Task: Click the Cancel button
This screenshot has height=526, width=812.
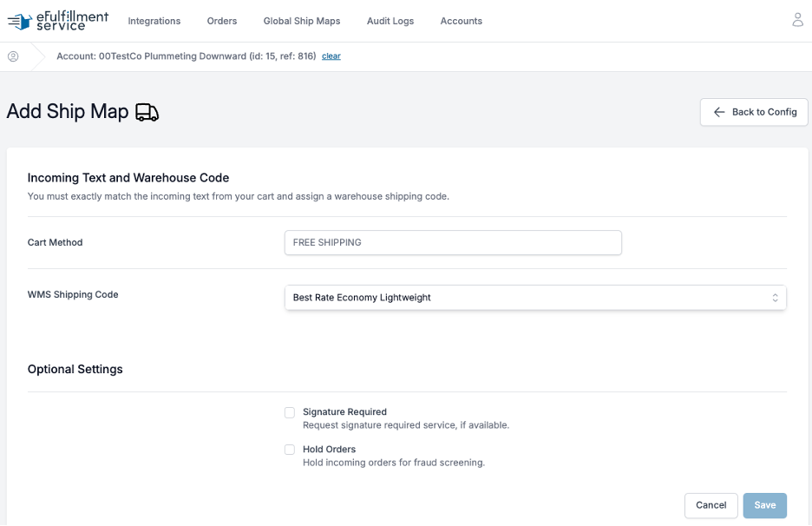Action: 710,505
